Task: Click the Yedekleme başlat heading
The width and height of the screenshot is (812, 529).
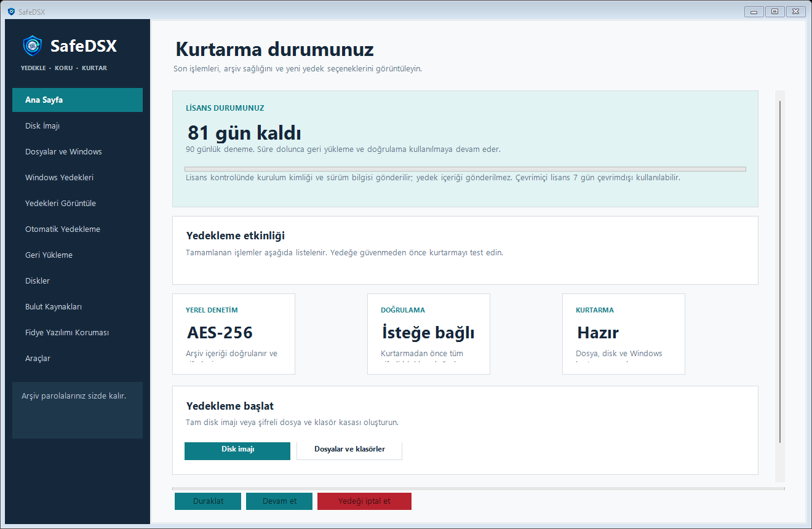Action: tap(230, 406)
